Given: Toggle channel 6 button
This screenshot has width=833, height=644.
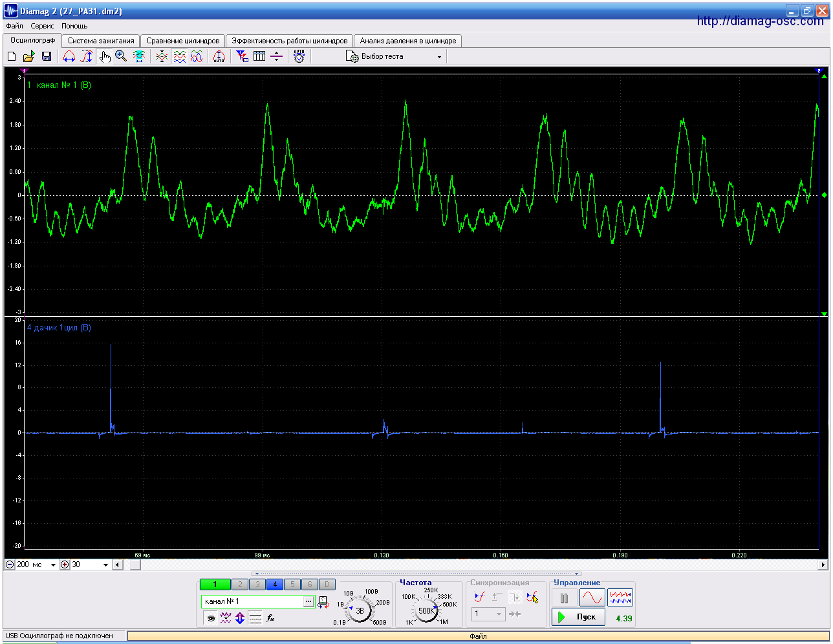Looking at the screenshot, I should pyautogui.click(x=310, y=585).
